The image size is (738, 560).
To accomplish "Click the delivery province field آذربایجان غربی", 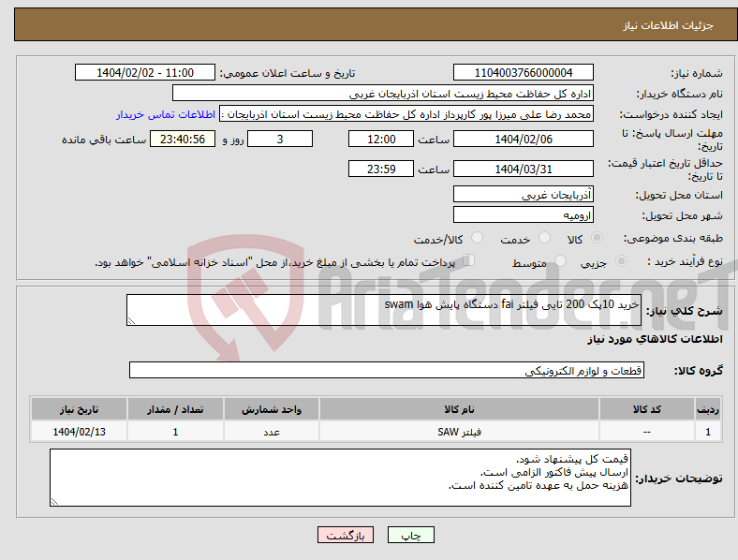I will coord(524,194).
